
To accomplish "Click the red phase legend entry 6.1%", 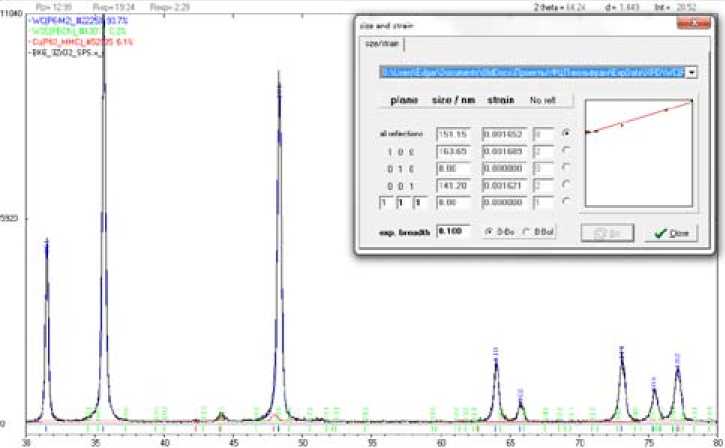I will tap(81, 42).
